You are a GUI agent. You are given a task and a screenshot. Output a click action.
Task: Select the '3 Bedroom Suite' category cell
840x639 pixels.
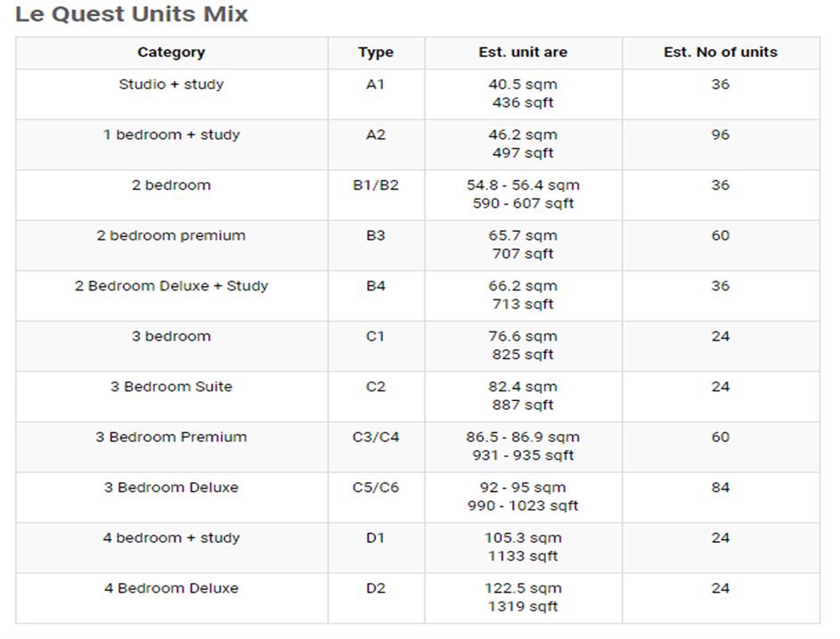pyautogui.click(x=171, y=387)
